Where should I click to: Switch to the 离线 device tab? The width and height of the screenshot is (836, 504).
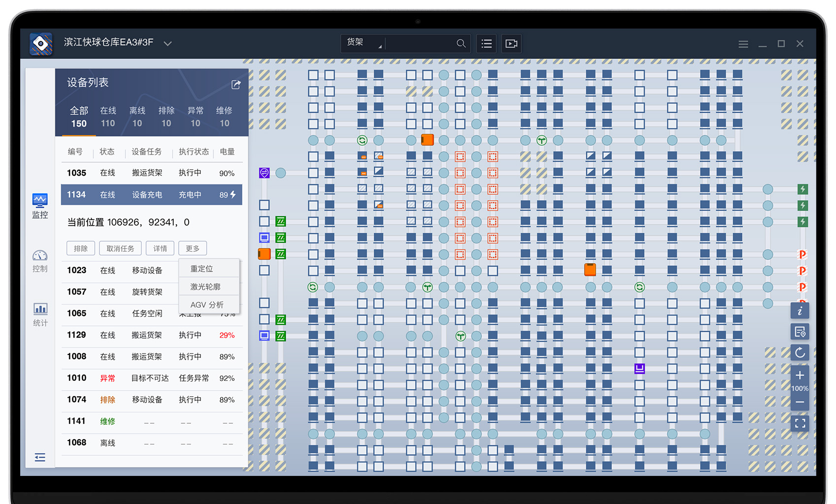(x=137, y=117)
